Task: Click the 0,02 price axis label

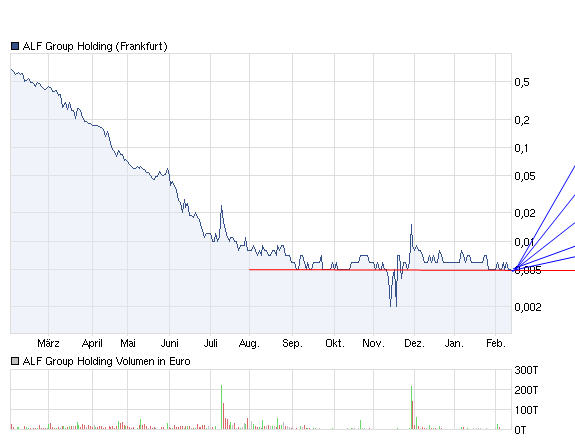Action: coord(525,213)
